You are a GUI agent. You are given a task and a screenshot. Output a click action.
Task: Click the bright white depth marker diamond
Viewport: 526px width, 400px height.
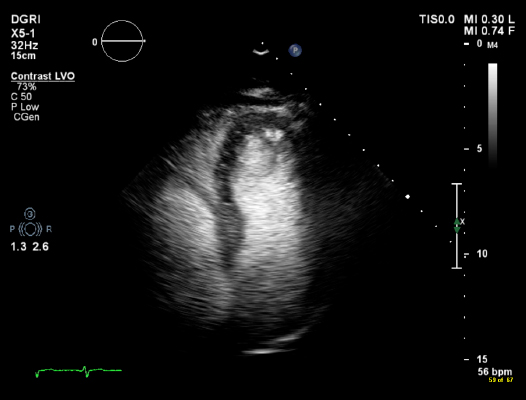point(408,197)
